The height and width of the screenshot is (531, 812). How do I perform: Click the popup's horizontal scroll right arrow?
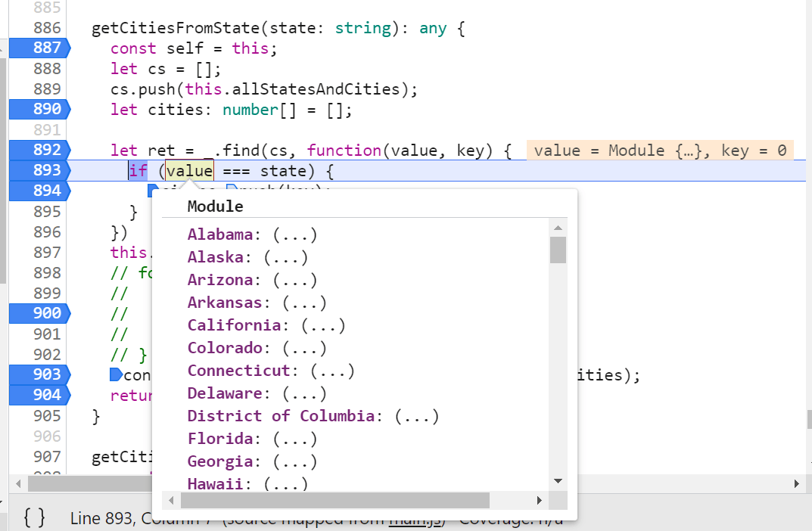click(x=539, y=500)
